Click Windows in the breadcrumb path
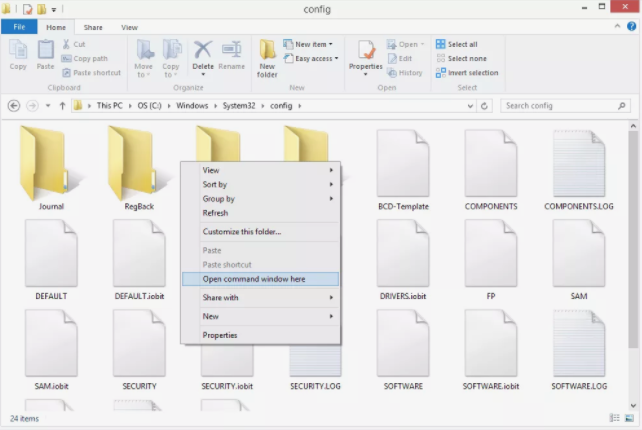The image size is (642, 430). pos(192,106)
